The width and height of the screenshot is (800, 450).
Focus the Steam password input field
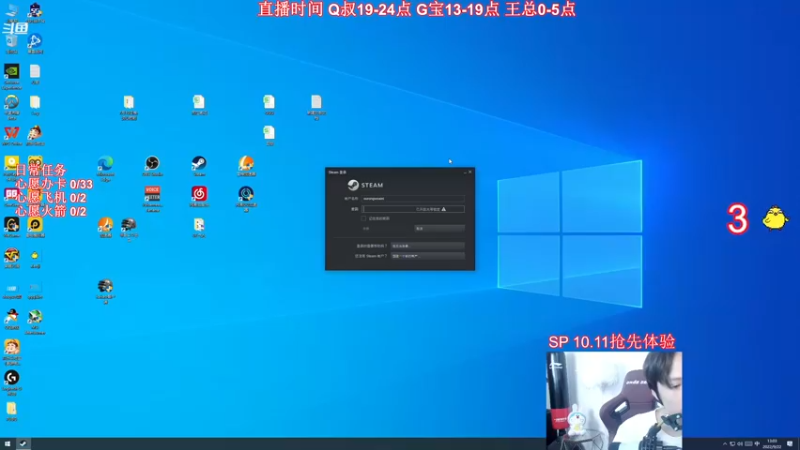[413, 209]
